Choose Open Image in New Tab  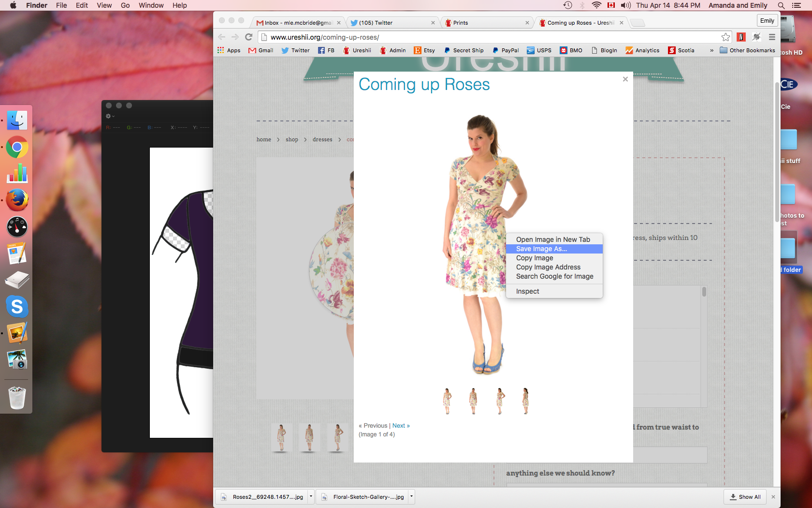pyautogui.click(x=554, y=239)
